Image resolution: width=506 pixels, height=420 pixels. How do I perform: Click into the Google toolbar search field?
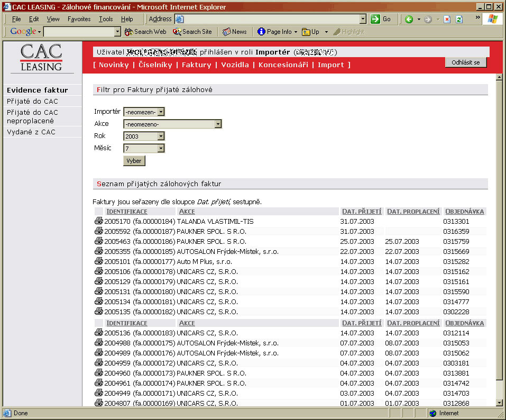pos(79,32)
